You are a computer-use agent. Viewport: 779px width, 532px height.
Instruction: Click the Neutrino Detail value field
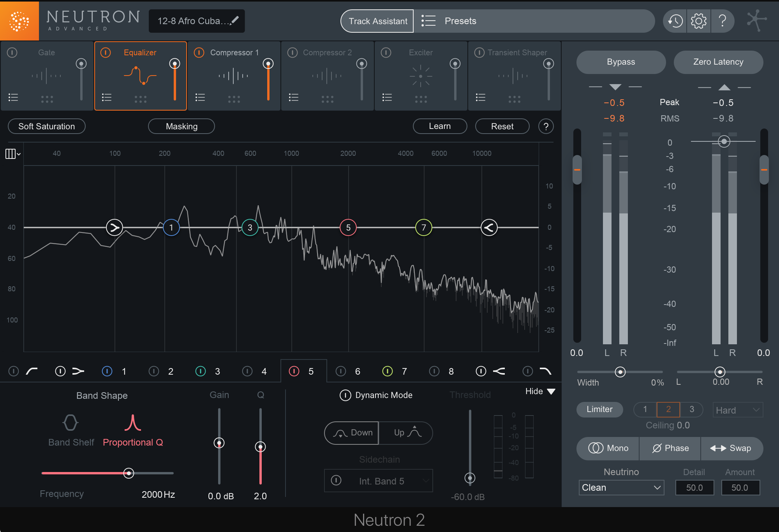[694, 488]
